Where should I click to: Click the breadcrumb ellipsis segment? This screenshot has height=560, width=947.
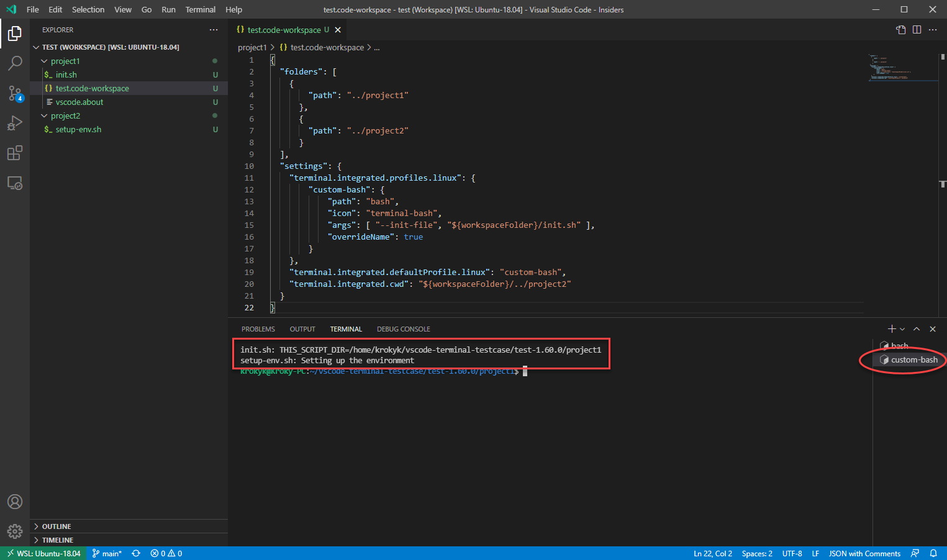click(376, 47)
